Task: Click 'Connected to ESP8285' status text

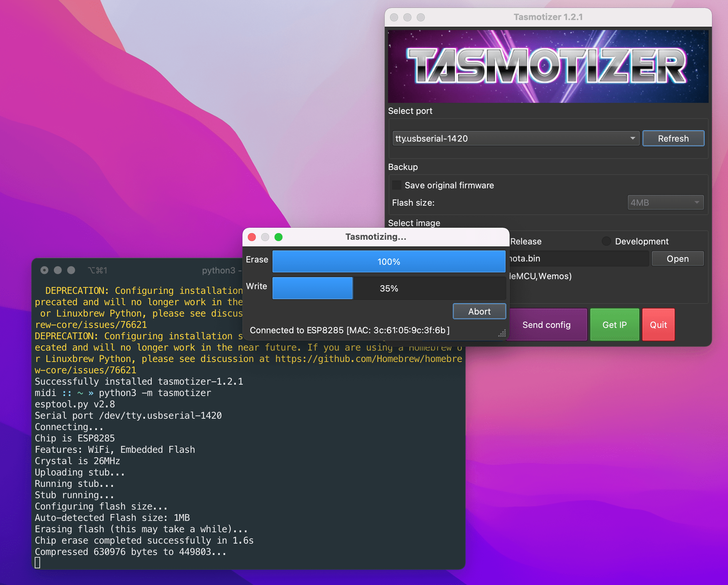Action: [350, 330]
